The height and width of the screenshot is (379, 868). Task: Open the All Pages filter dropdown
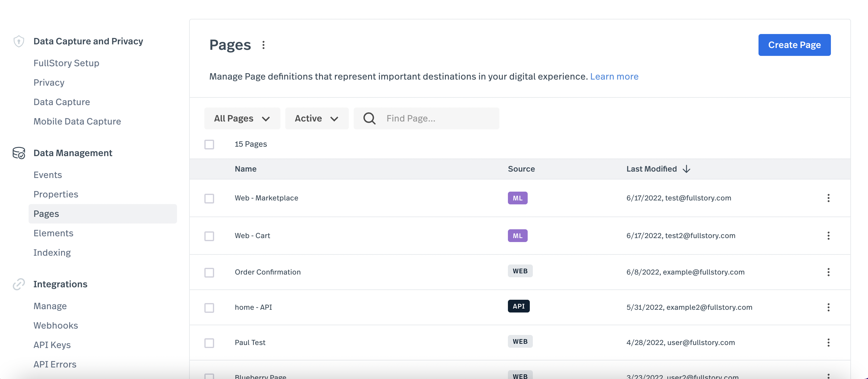point(242,118)
